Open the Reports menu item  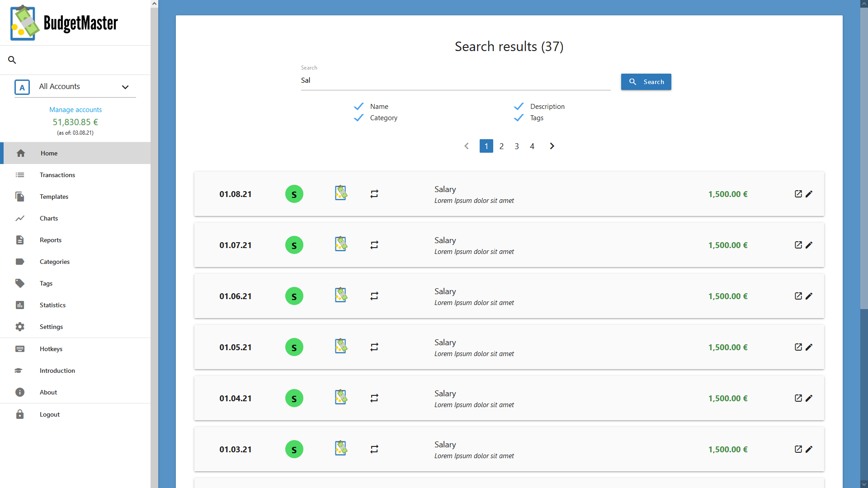point(75,240)
